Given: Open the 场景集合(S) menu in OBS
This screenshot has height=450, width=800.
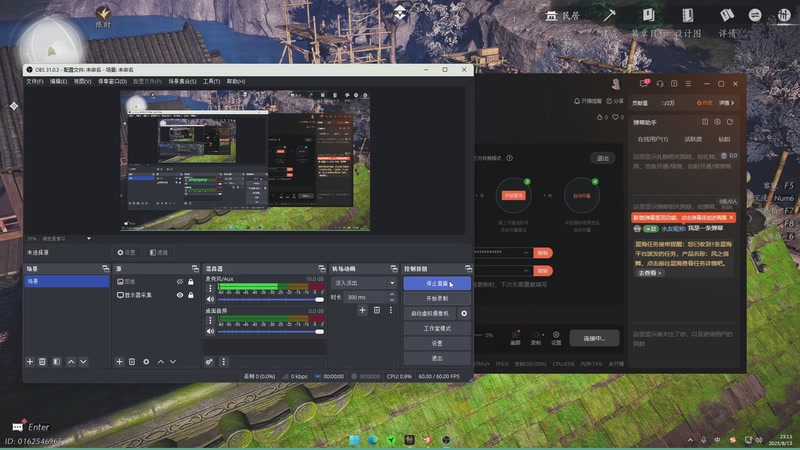Looking at the screenshot, I should click(x=182, y=82).
